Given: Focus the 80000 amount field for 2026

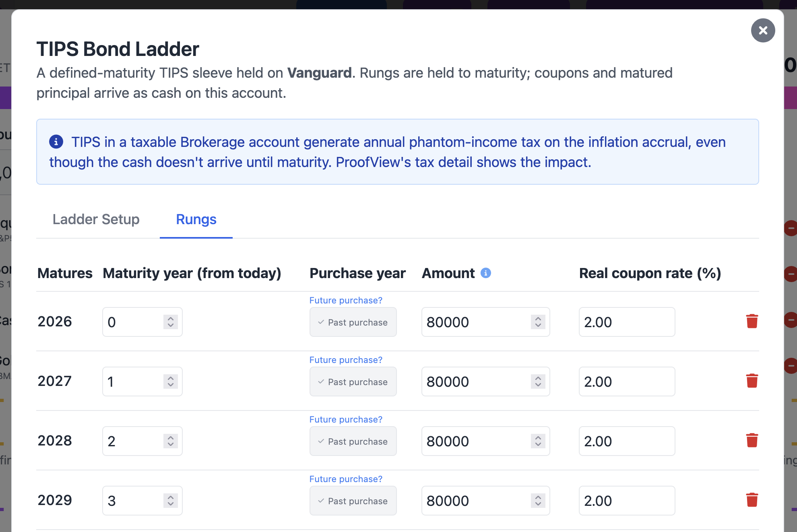Looking at the screenshot, I should pos(485,322).
